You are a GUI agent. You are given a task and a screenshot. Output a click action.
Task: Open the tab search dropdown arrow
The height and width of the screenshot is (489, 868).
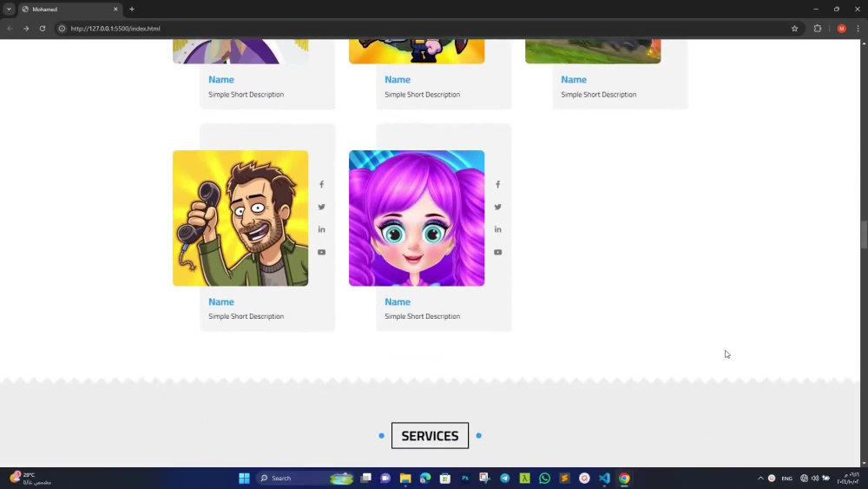point(9,9)
